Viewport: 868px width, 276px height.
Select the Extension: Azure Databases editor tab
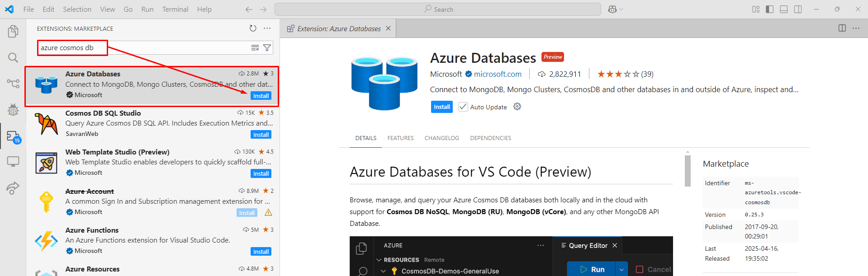[x=338, y=28]
